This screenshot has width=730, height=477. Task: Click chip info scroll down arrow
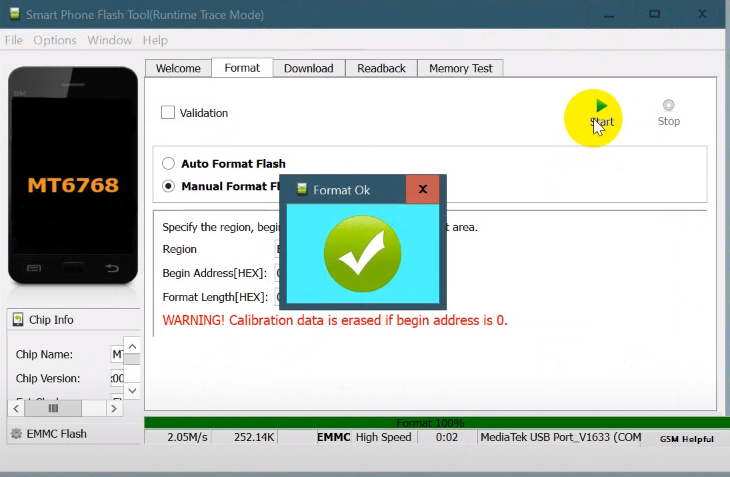click(132, 391)
